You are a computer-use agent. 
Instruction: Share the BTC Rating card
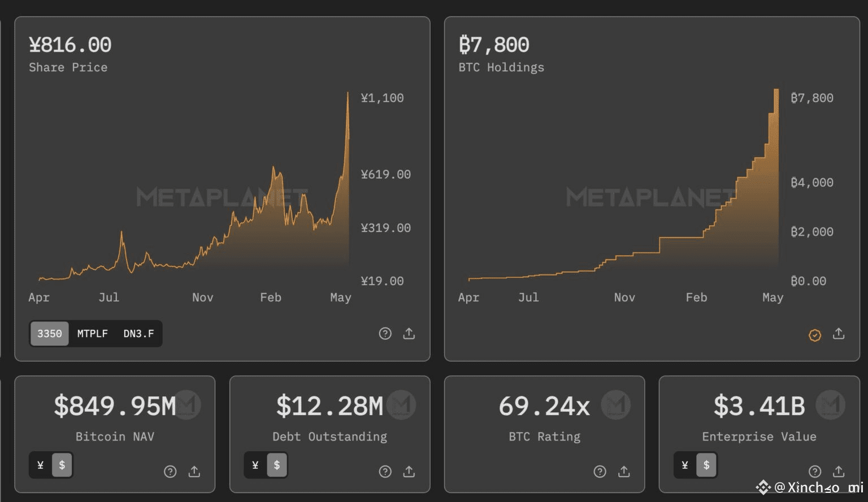click(x=624, y=471)
